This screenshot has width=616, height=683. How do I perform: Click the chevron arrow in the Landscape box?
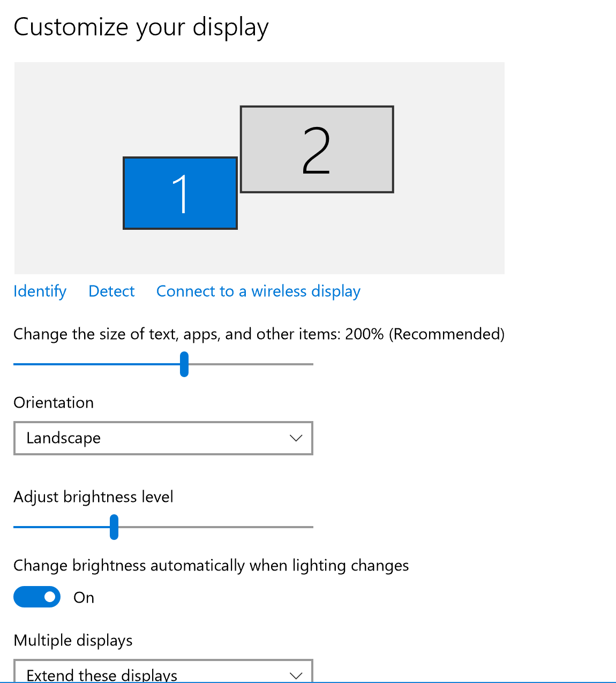pos(296,438)
